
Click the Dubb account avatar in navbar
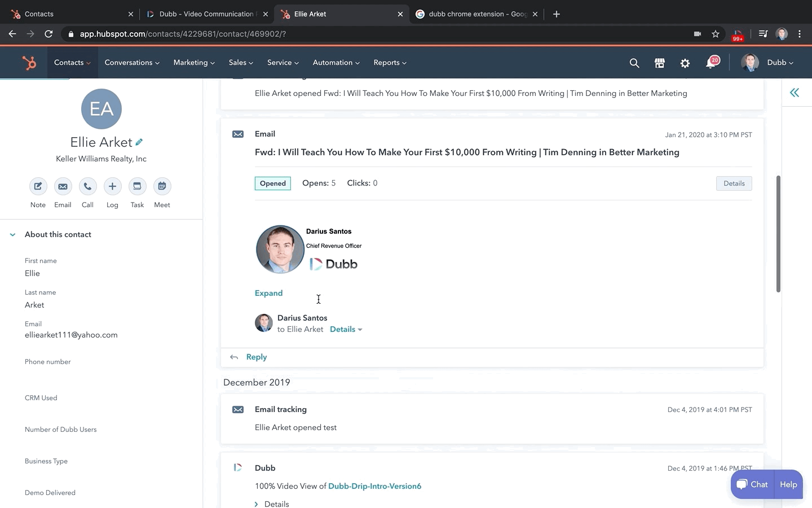click(x=750, y=63)
